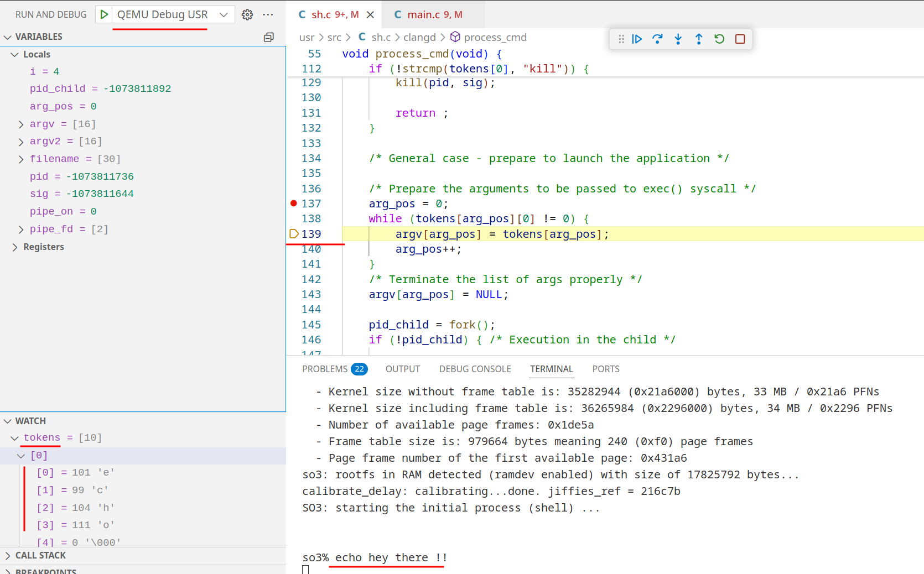Start the QEMU Debug USR session
924x574 pixels.
[x=103, y=14]
